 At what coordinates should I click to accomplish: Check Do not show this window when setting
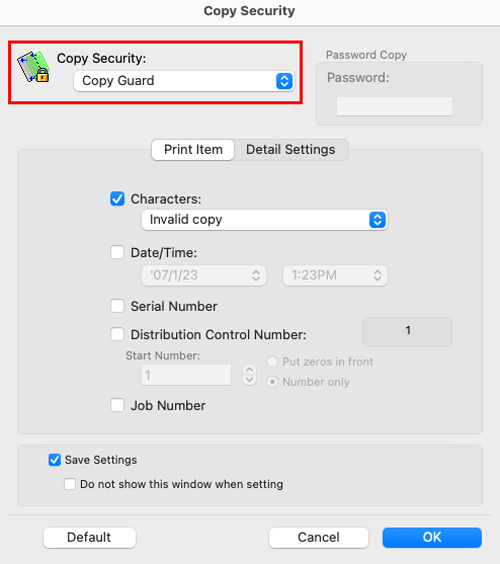(x=70, y=484)
